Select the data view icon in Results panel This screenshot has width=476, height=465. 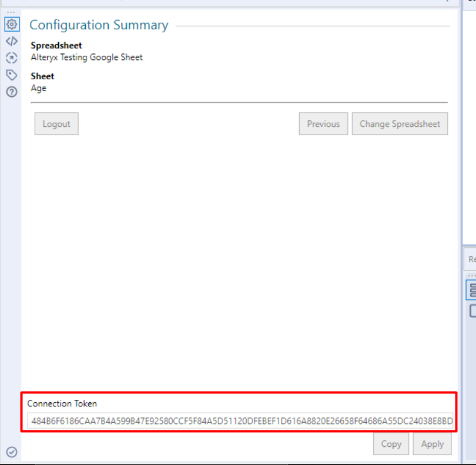(472, 289)
